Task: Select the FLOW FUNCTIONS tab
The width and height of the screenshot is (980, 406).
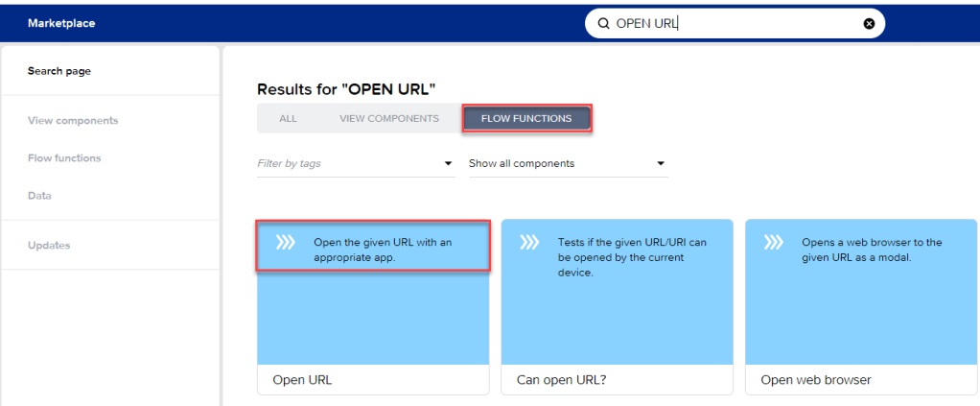Action: [x=526, y=119]
